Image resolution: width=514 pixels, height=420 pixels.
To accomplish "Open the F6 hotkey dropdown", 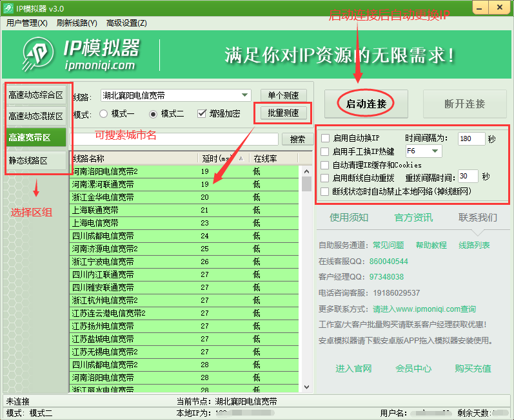I will [435, 151].
